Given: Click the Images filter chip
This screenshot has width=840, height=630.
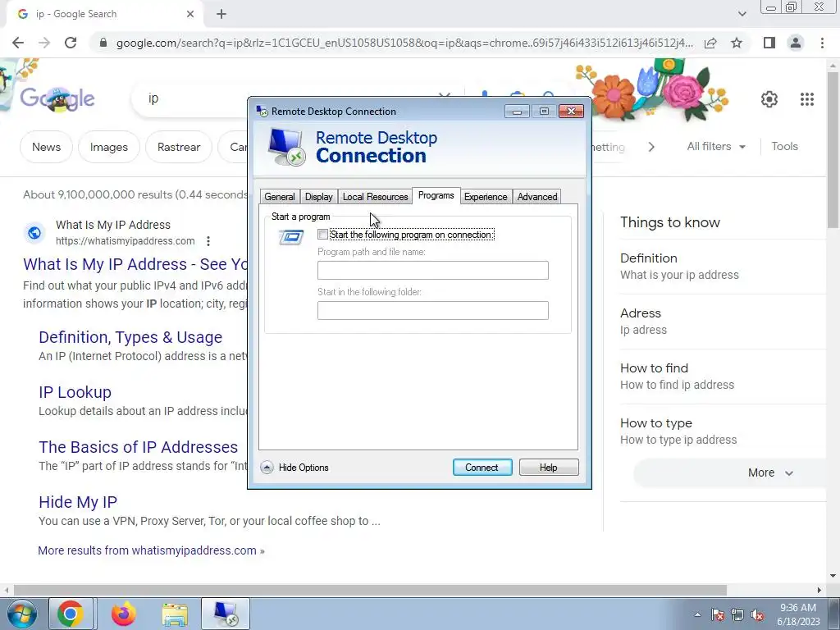Looking at the screenshot, I should click(109, 147).
